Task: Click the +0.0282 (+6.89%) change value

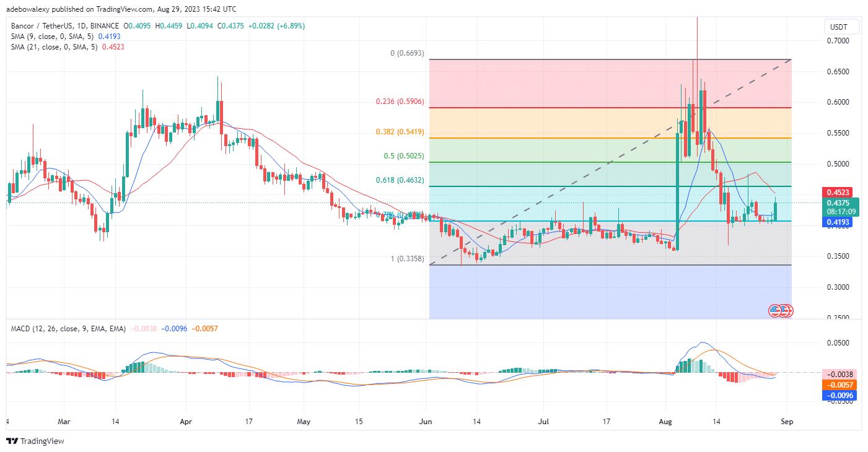Action: 276,26
